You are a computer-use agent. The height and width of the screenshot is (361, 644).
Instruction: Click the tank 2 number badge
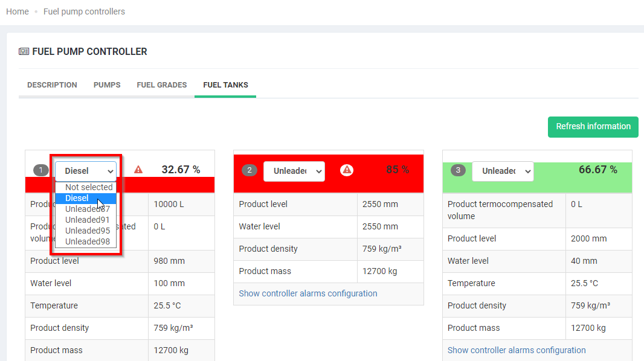pyautogui.click(x=250, y=171)
